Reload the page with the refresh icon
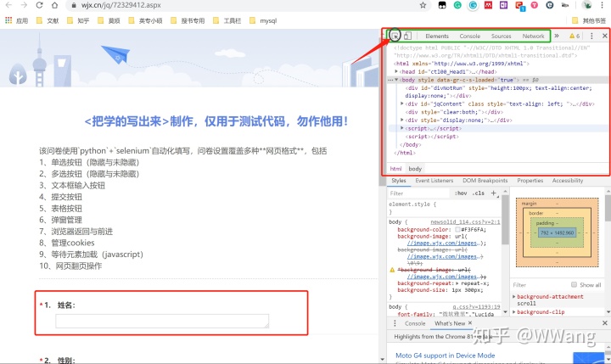The image size is (611, 364). (x=39, y=5)
